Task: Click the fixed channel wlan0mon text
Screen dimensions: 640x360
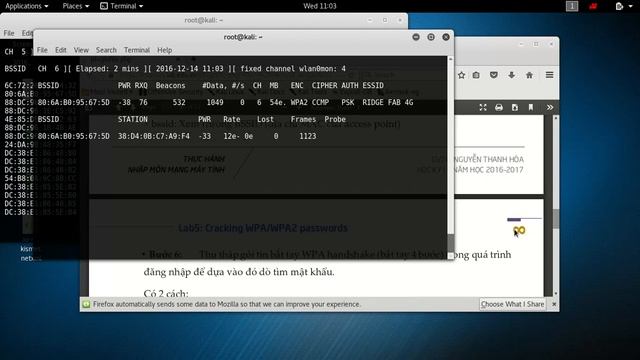Action: [293, 69]
